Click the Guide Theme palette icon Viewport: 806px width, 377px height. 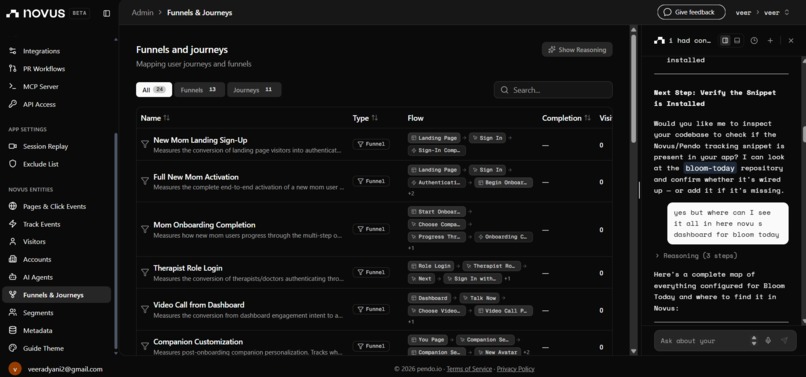point(13,348)
